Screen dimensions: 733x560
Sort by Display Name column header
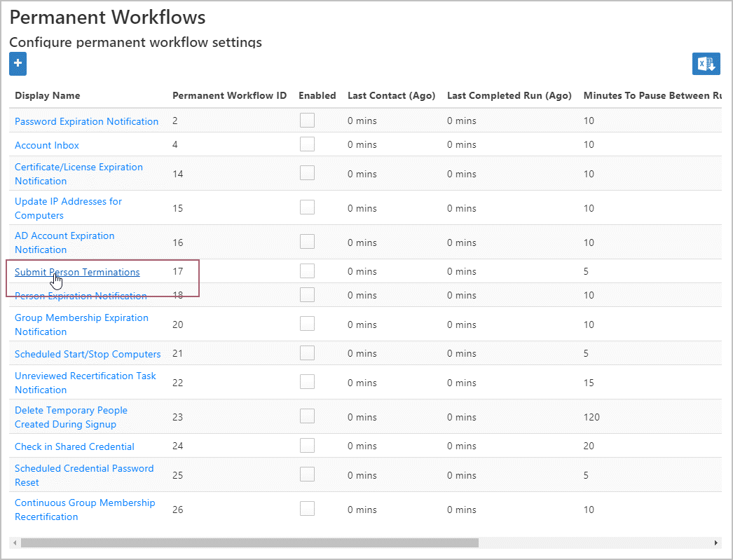(x=48, y=95)
